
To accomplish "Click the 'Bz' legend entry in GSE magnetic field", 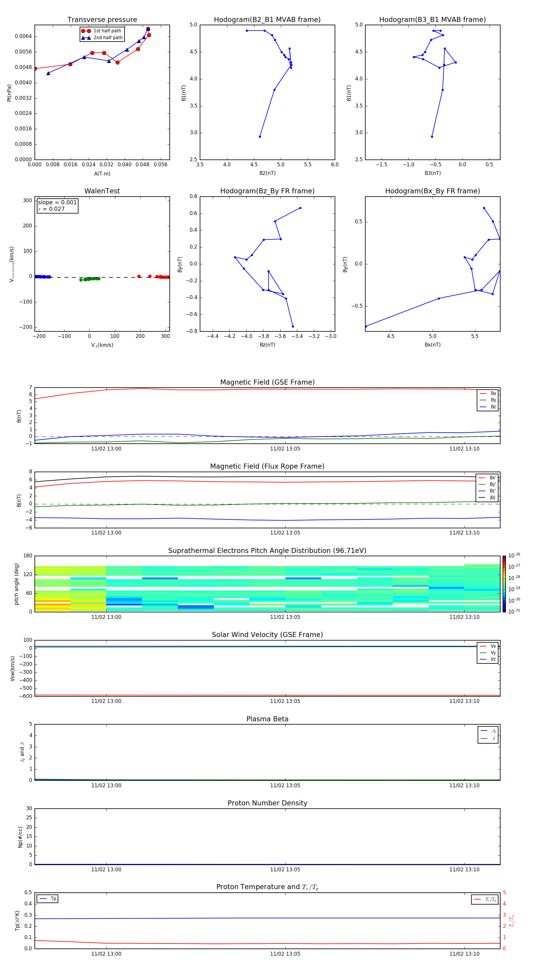I will pos(488,407).
